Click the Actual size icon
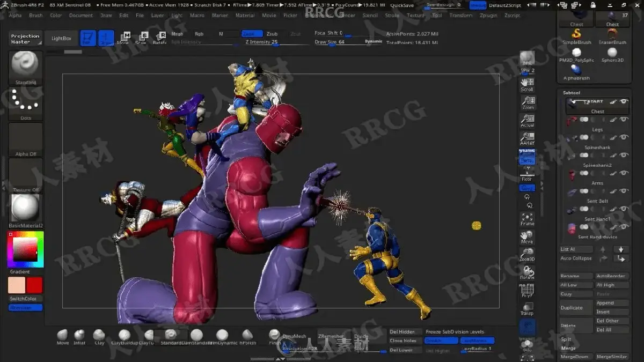The image size is (644, 362). [527, 121]
